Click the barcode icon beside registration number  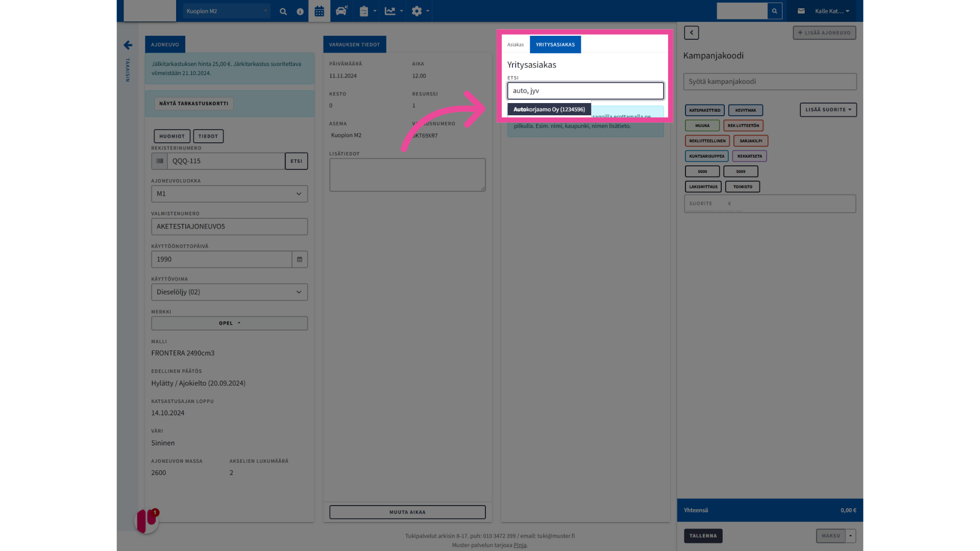point(160,161)
